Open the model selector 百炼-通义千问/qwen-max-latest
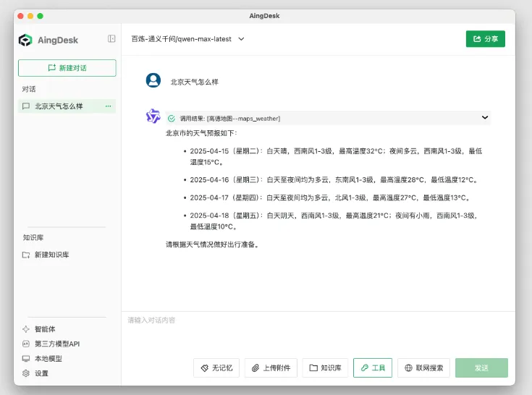The image size is (532, 395). click(187, 39)
